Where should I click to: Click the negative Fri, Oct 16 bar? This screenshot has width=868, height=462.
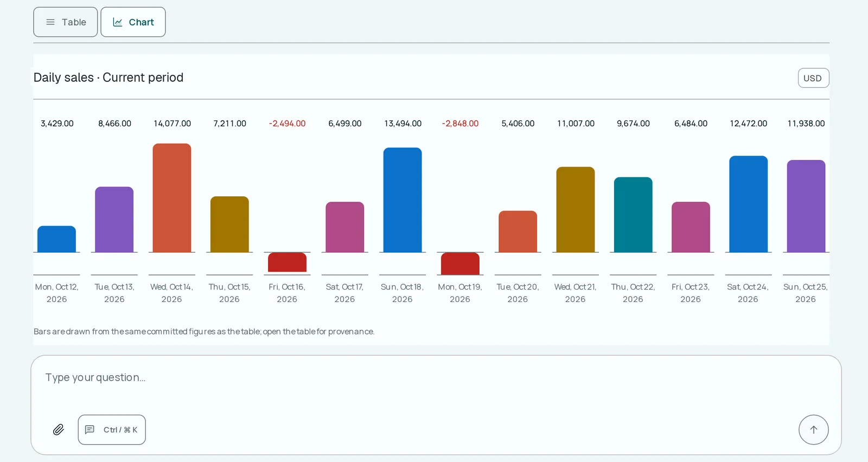tap(287, 262)
